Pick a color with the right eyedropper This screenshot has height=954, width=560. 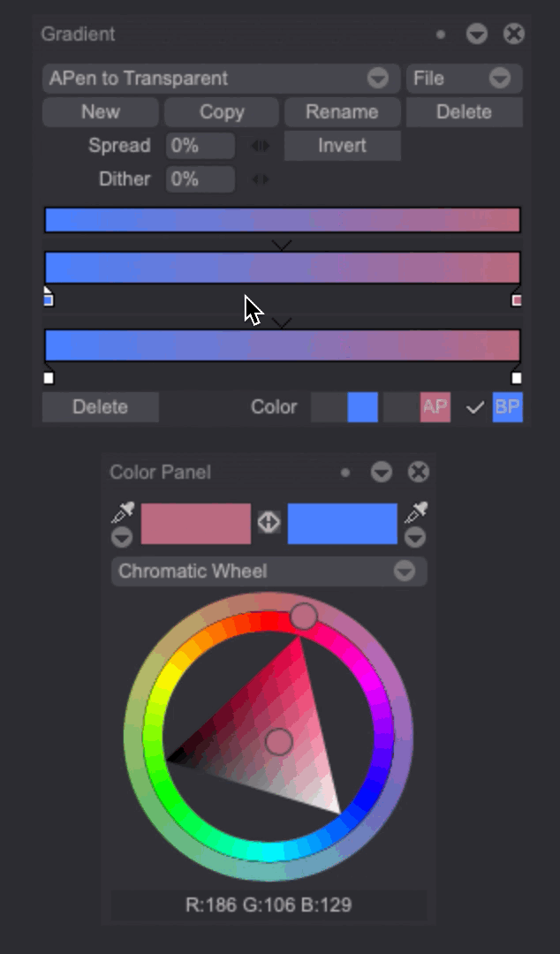(x=415, y=511)
